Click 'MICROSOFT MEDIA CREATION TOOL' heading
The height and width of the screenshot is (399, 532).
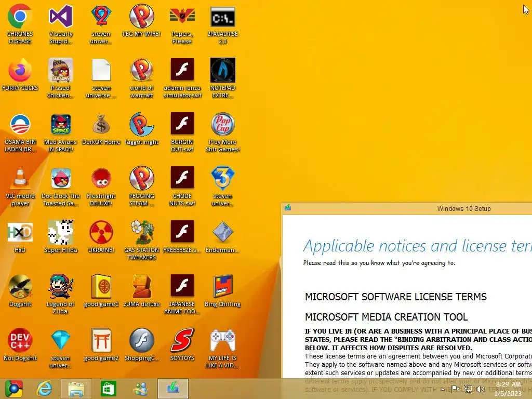386,317
